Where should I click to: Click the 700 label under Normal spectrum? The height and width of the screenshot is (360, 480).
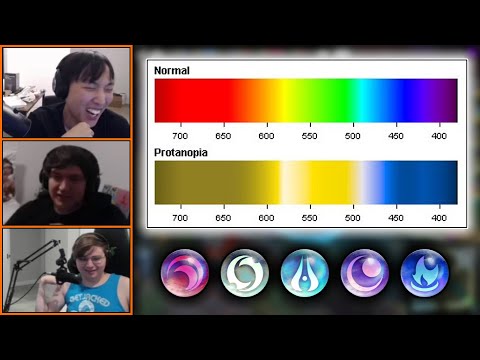pos(180,136)
